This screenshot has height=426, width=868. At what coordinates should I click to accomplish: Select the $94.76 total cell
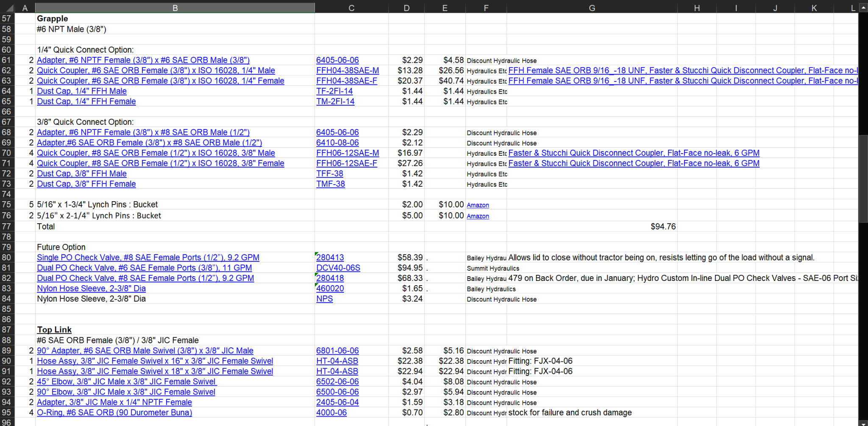pos(663,227)
